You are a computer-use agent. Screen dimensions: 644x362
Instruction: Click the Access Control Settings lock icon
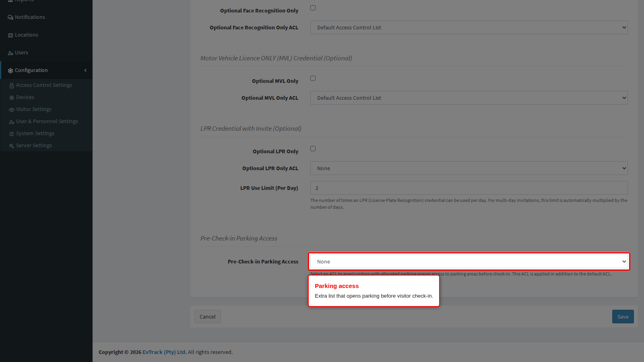pyautogui.click(x=12, y=85)
